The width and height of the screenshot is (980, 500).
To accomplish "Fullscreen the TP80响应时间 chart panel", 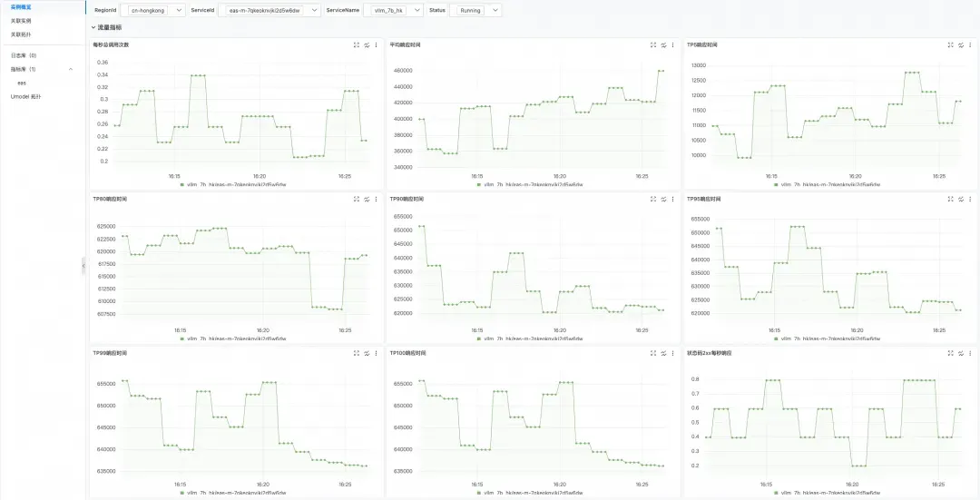I will coord(357,199).
